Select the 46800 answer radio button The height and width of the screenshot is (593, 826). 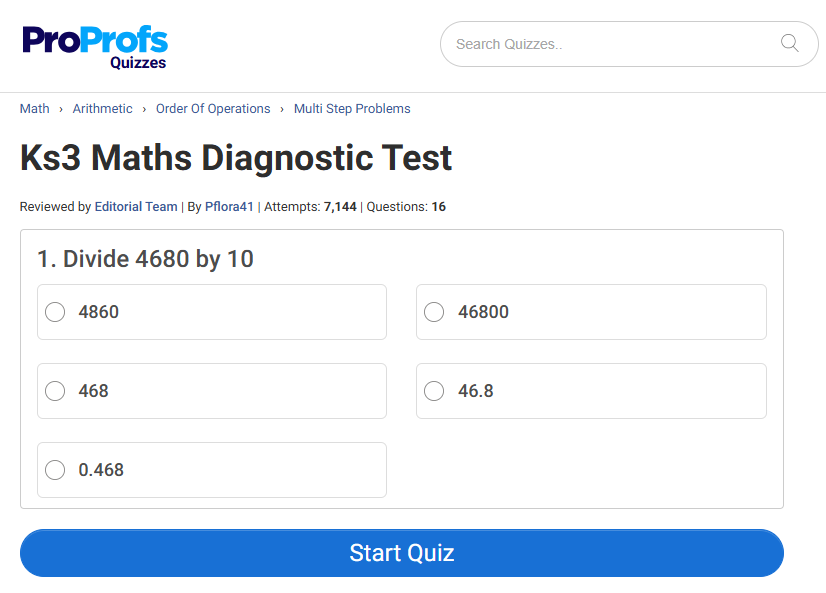coord(434,312)
